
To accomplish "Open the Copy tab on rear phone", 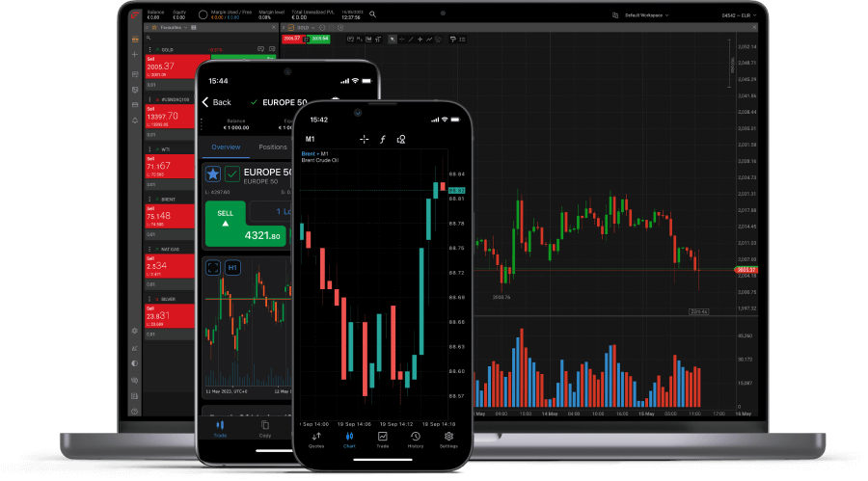I will point(265,428).
